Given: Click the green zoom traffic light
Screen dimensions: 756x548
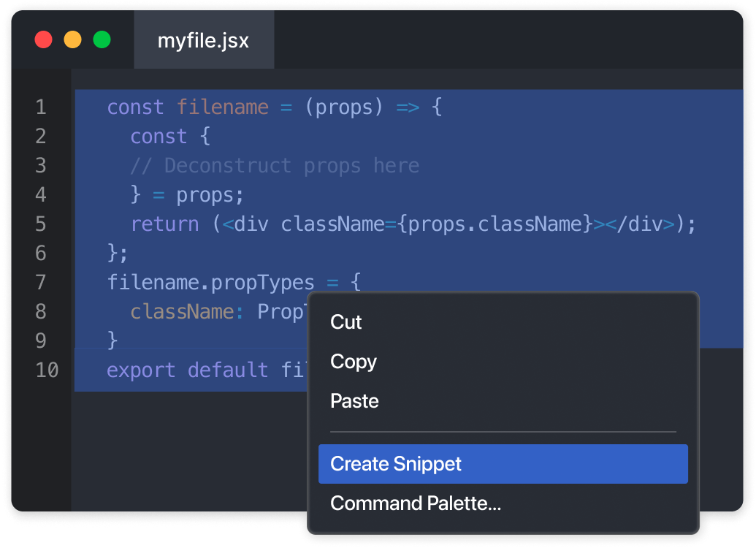Looking at the screenshot, I should pos(102,39).
